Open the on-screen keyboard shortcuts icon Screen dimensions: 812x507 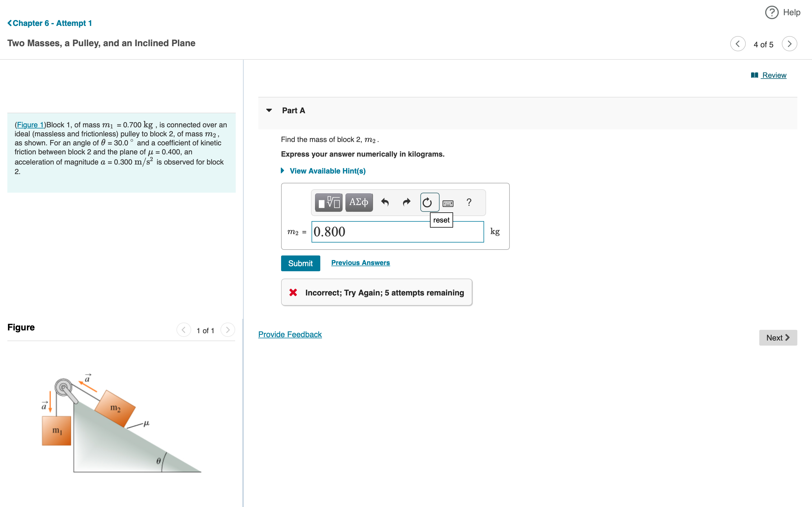click(x=448, y=203)
